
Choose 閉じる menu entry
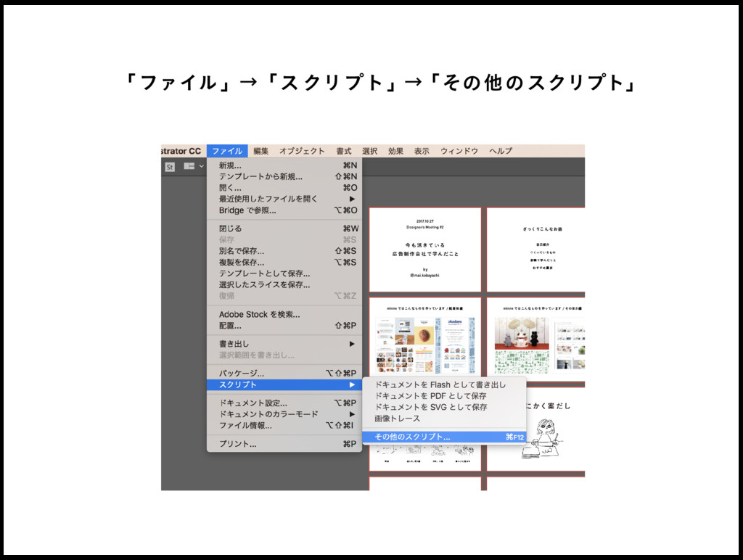pos(284,228)
